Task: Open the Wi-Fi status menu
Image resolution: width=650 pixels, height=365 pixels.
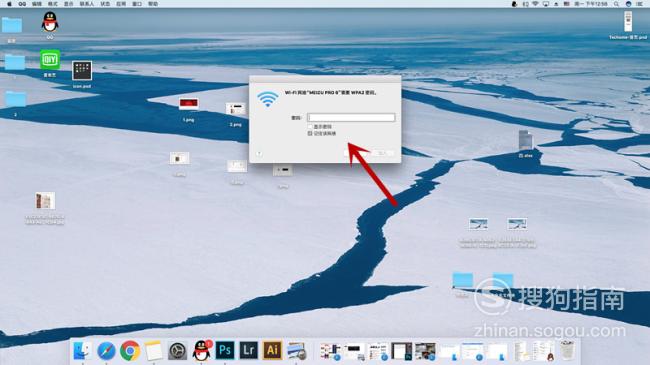Action: click(x=535, y=4)
